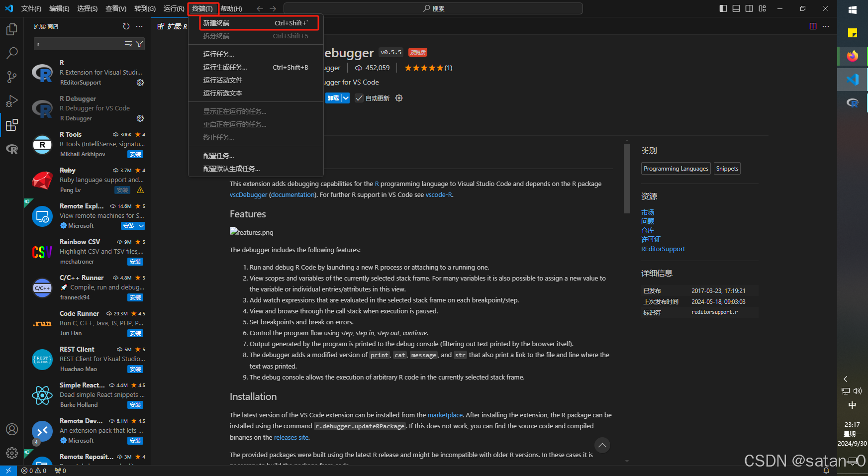Choose Run Build Task menu entry
868x476 pixels.
coord(256,67)
